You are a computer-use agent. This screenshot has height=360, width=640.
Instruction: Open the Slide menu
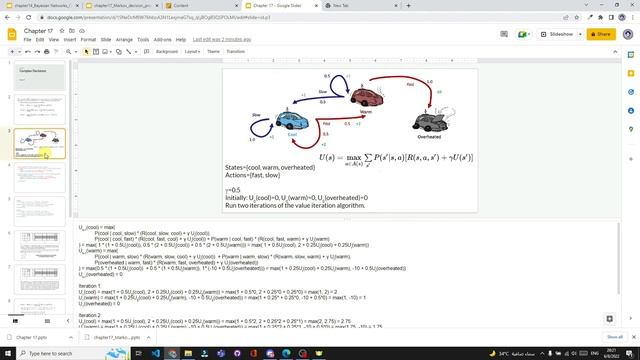(x=106, y=40)
